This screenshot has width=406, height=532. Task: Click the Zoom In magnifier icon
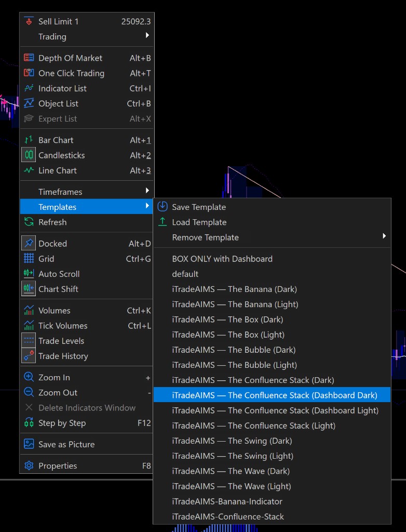coord(29,377)
